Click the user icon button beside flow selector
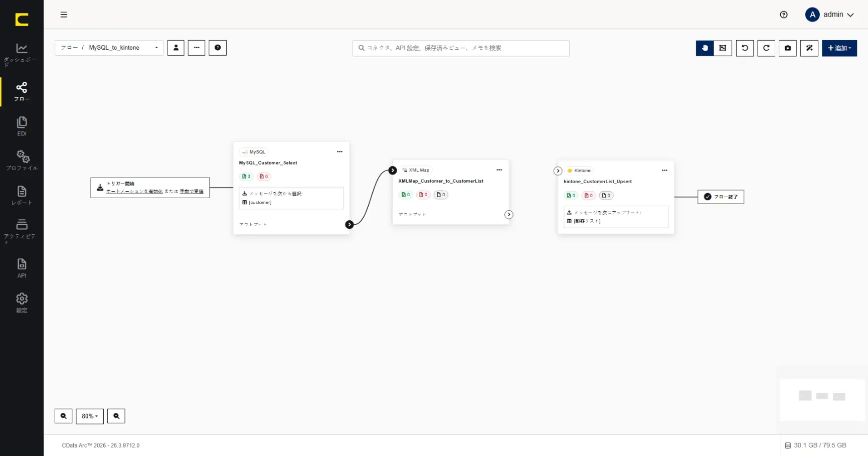 click(x=176, y=48)
